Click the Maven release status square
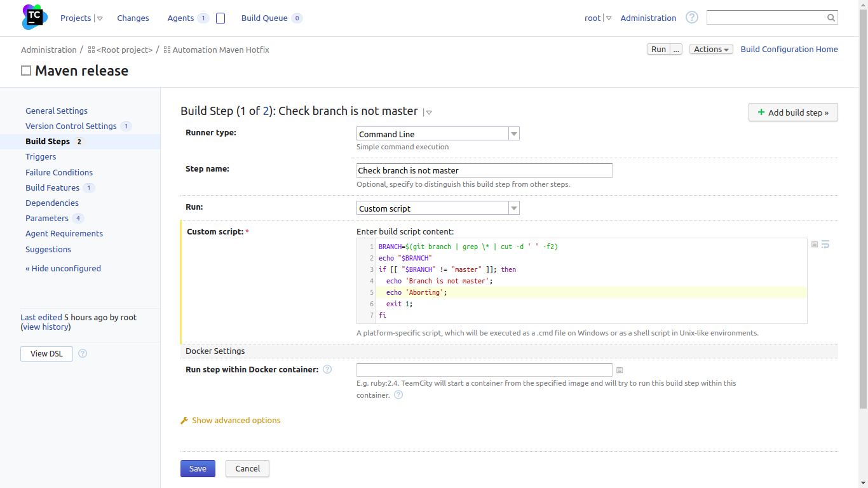The width and height of the screenshot is (868, 488). point(26,71)
